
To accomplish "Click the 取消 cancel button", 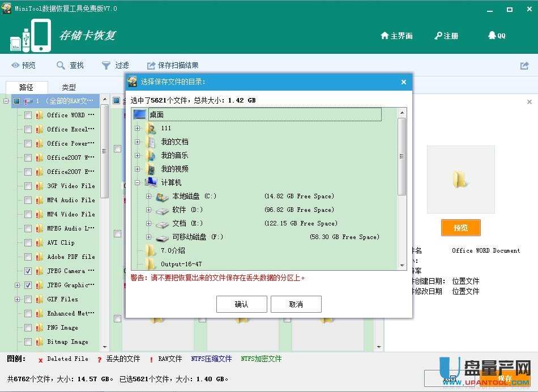I will pos(296,304).
